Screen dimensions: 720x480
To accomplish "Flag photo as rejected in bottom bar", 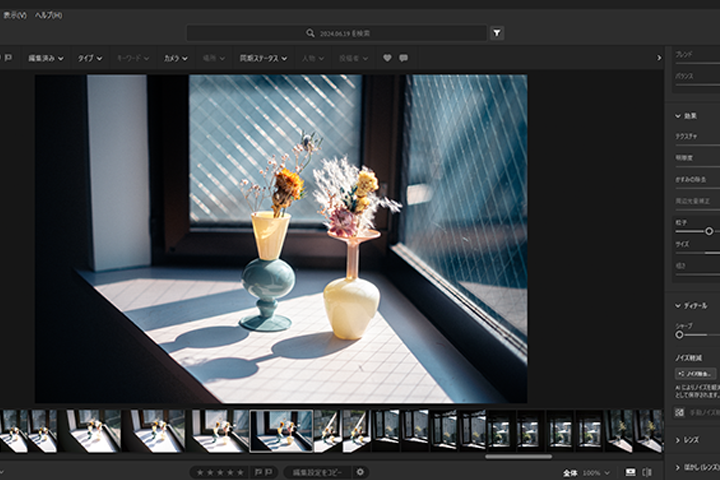I will pos(268,472).
